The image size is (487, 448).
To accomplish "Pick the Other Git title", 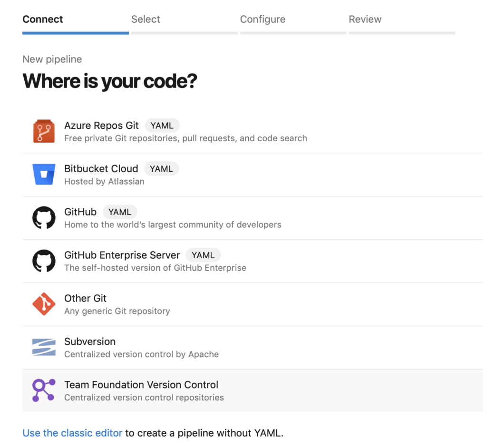I will coord(85,298).
